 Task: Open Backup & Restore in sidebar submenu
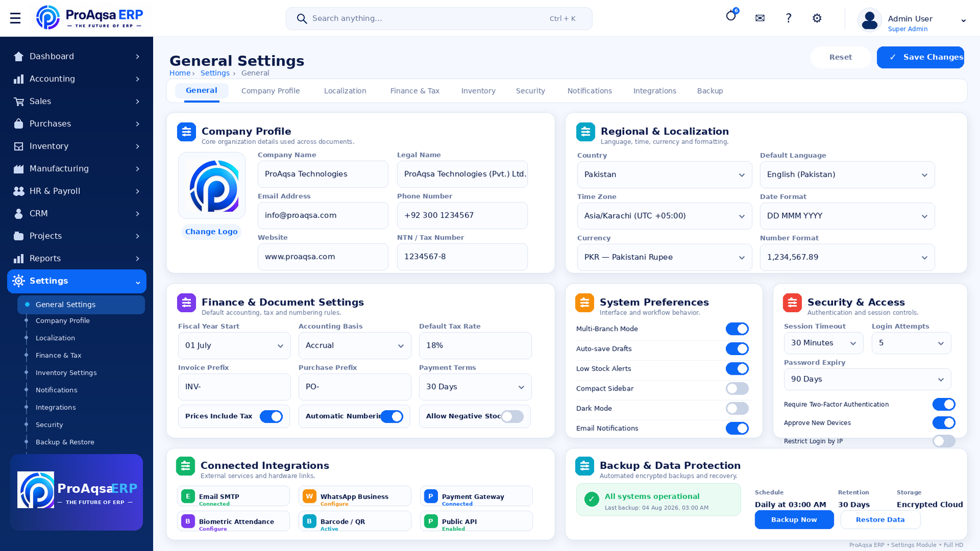coord(65,442)
